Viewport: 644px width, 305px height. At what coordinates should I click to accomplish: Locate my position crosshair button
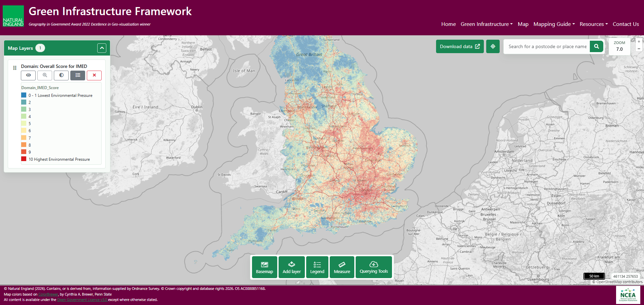(493, 46)
